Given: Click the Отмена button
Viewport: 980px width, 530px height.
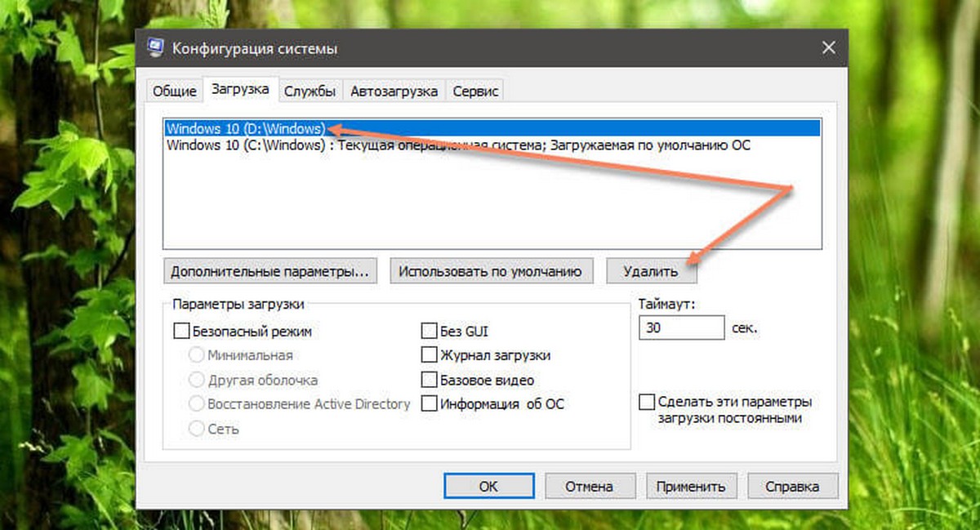Looking at the screenshot, I should coord(589,486).
